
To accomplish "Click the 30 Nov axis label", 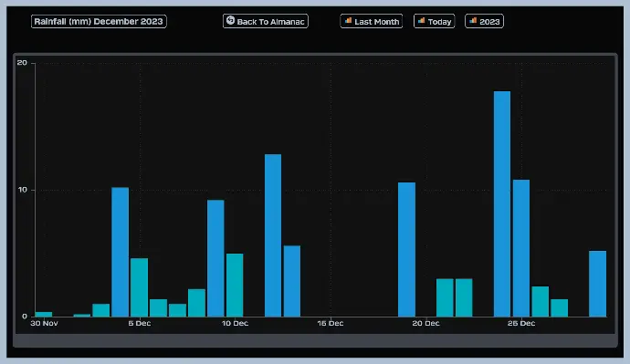I will (x=44, y=324).
